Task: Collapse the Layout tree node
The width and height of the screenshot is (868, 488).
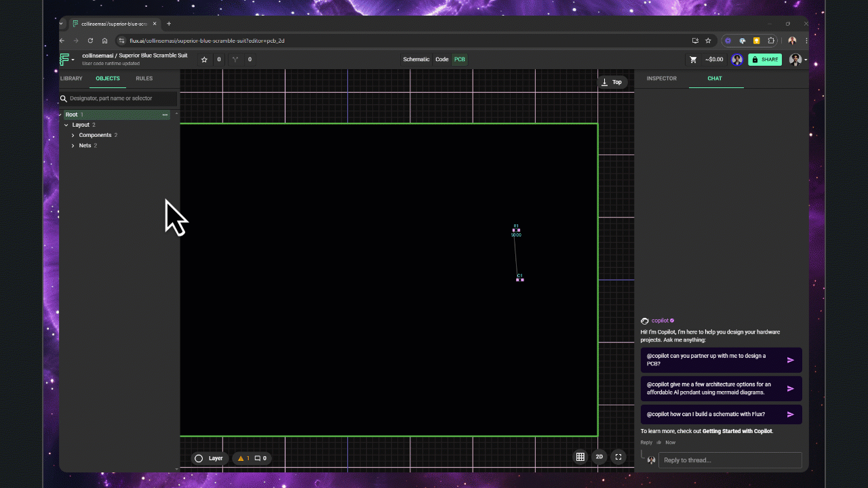Action: click(x=66, y=125)
